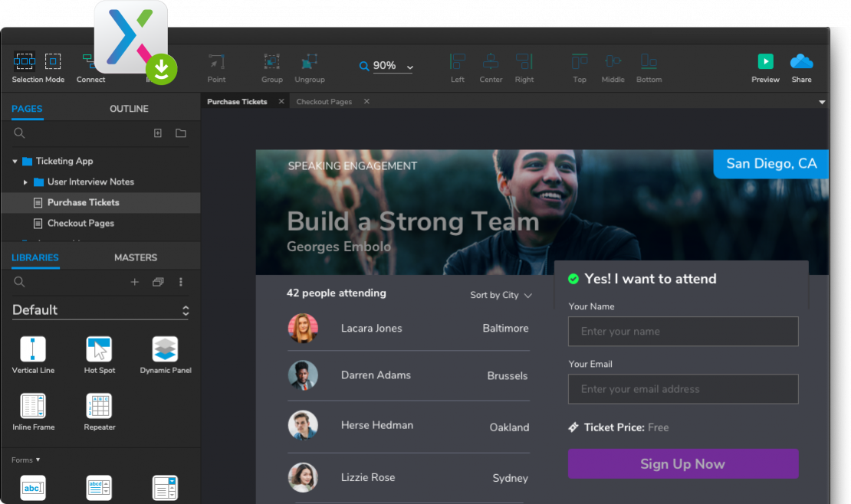Switch to the OUTLINE tab
This screenshot has height=504, width=851.
coord(129,109)
